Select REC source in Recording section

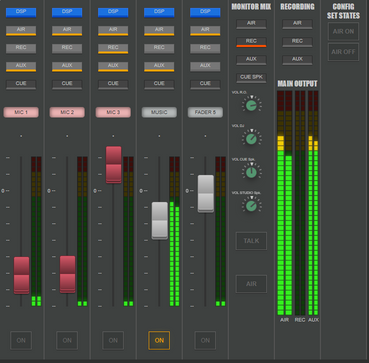pos(297,42)
